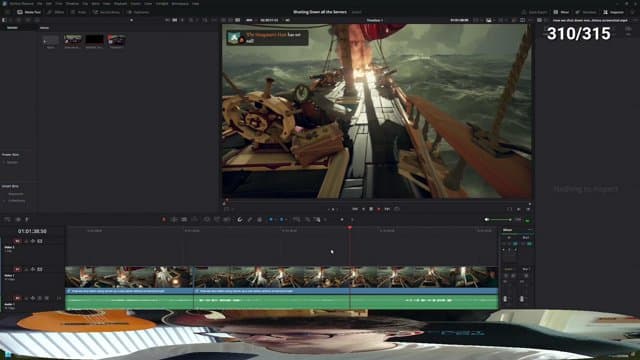The height and width of the screenshot is (360, 640).
Task: Open the viewer zoom percentage dropdown
Action: click(x=249, y=20)
